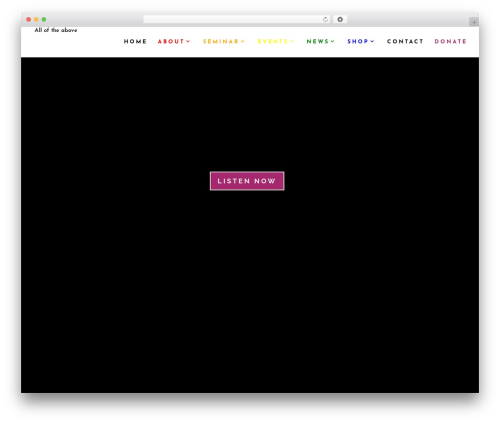
Task: Open the blue Shop menu item
Action: tap(358, 41)
